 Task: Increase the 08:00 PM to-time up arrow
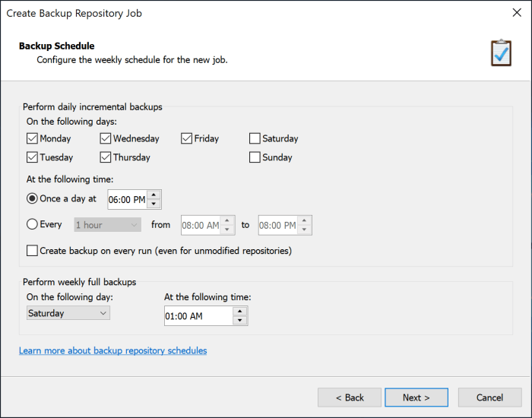coord(304,220)
